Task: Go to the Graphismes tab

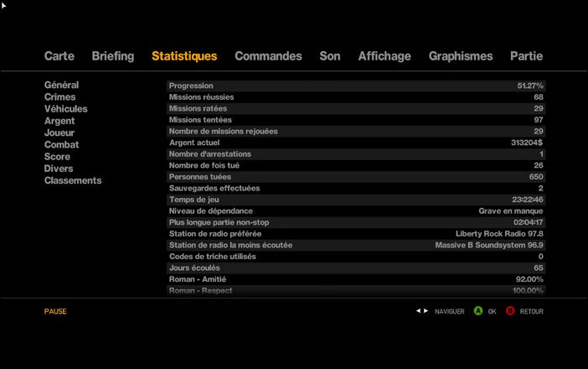Action: 461,56
